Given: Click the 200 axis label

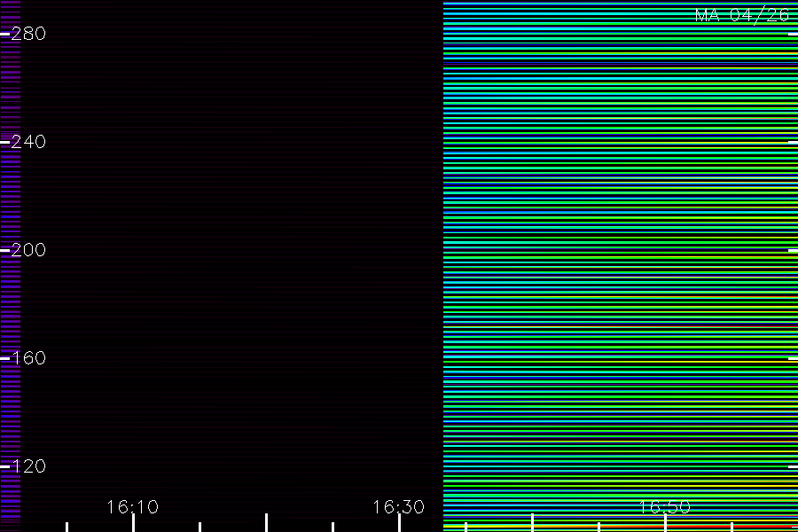Looking at the screenshot, I should [x=28, y=249].
